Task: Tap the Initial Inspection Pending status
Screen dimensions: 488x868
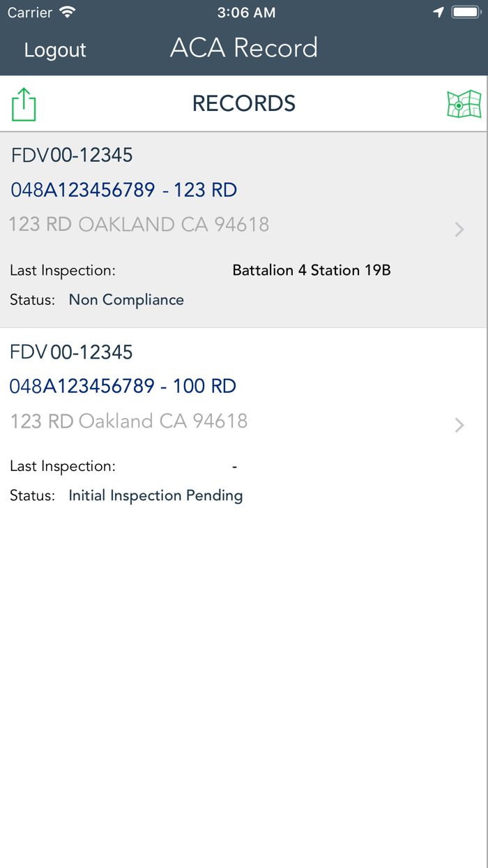Action: [x=155, y=495]
